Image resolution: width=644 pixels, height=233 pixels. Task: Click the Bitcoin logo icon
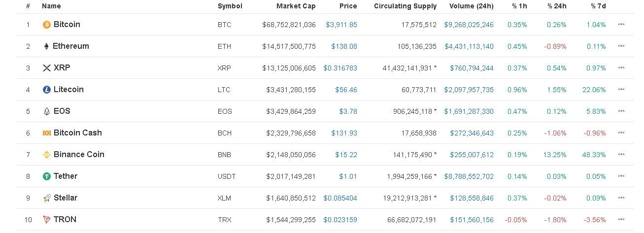[x=47, y=25]
